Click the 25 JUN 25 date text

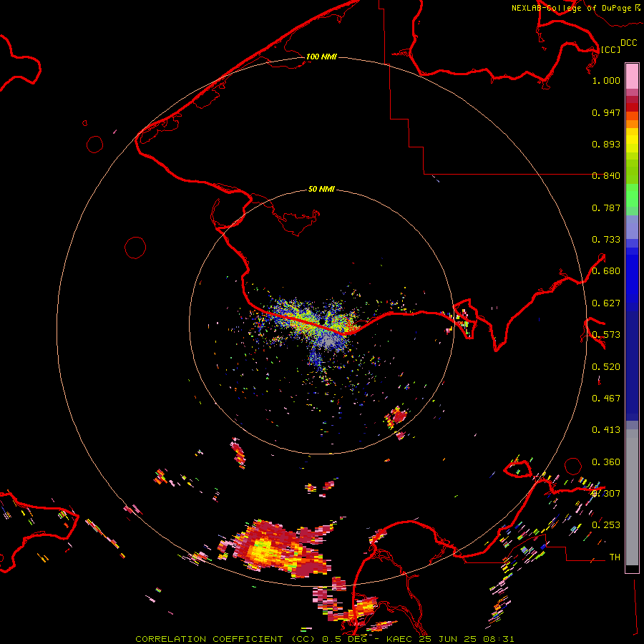[448, 639]
